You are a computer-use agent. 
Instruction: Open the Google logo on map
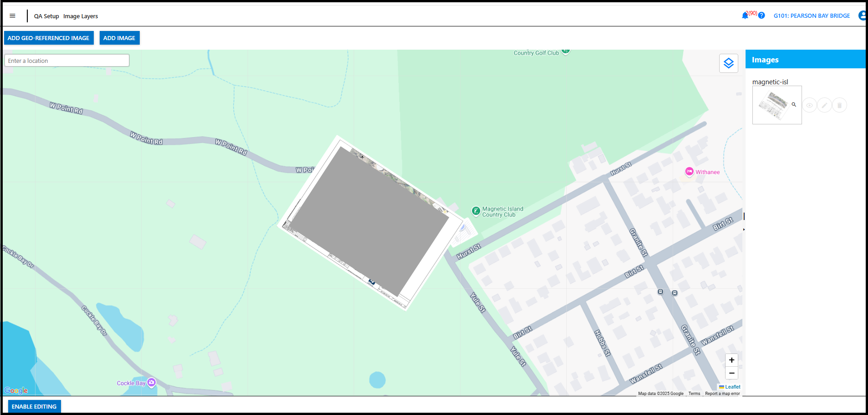(16, 390)
